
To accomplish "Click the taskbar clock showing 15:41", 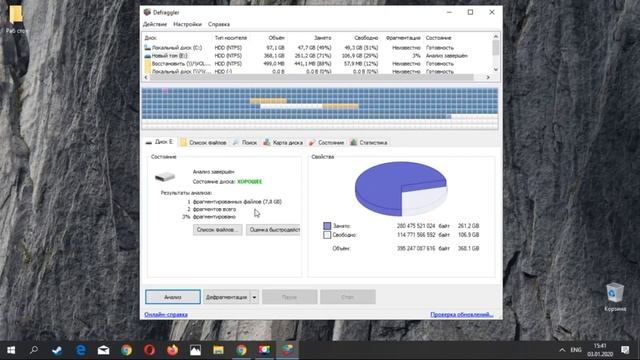I will [x=600, y=350].
